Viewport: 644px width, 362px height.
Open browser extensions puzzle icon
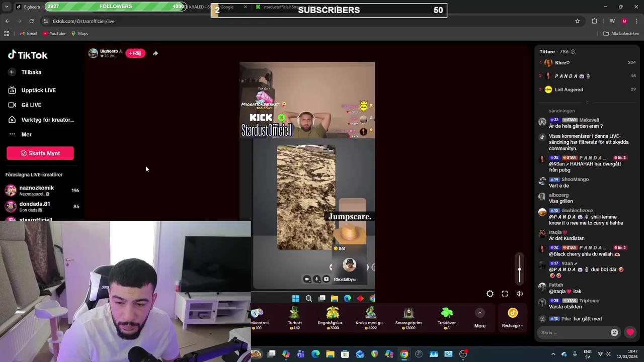(x=595, y=21)
